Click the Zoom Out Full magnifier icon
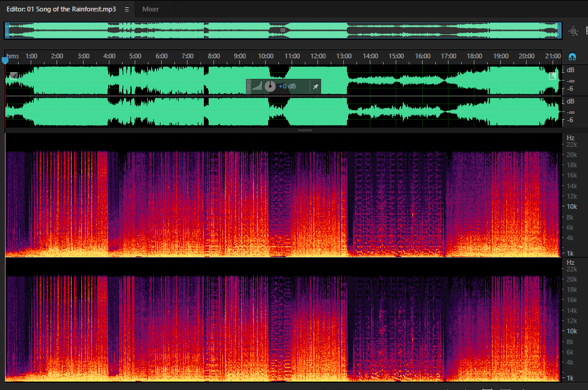This screenshot has width=588, height=390. click(x=574, y=31)
